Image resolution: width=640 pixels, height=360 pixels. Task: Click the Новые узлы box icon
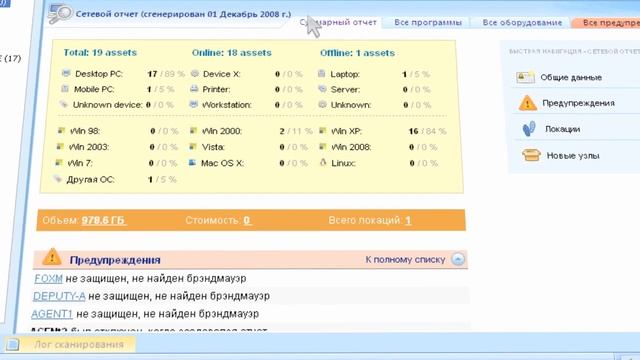pos(531,155)
